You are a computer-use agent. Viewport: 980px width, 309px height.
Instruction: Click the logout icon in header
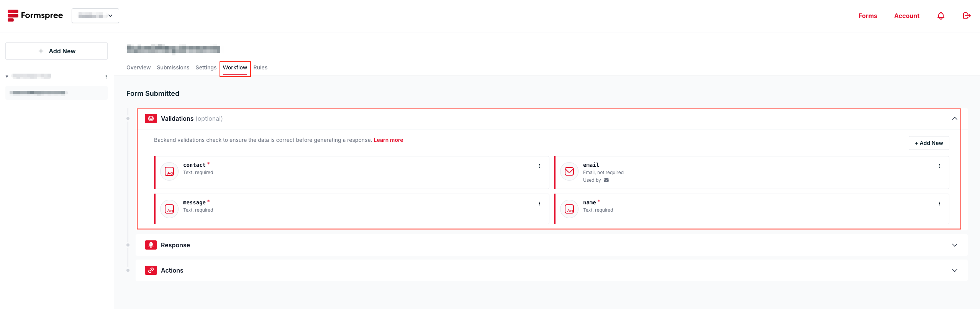tap(967, 16)
